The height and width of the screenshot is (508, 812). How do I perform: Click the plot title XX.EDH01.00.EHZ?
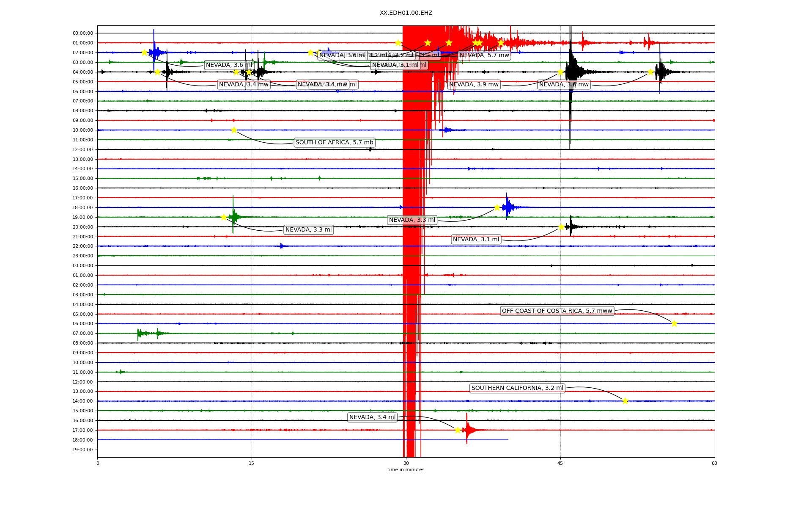click(406, 13)
